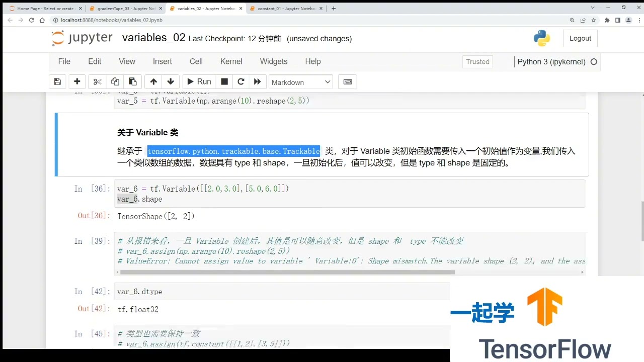Screen dimensions: 644x362
Task: Open the Edit menu
Action: (x=95, y=61)
